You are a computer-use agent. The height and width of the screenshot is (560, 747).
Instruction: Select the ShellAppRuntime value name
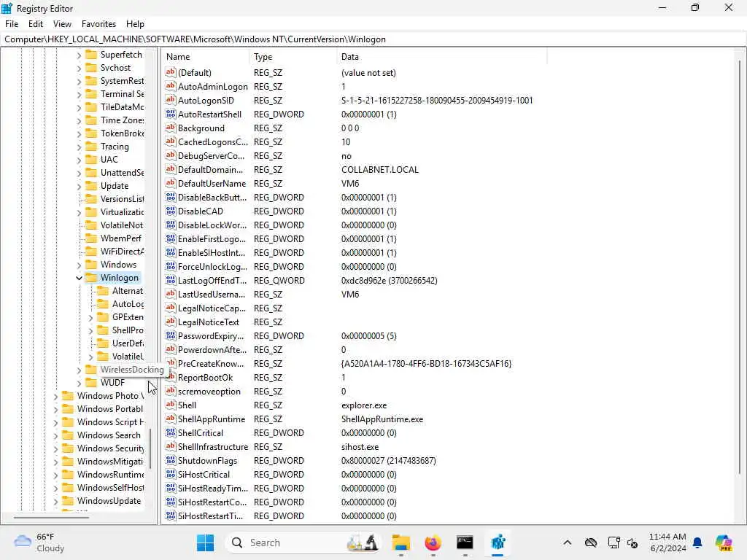tap(212, 419)
